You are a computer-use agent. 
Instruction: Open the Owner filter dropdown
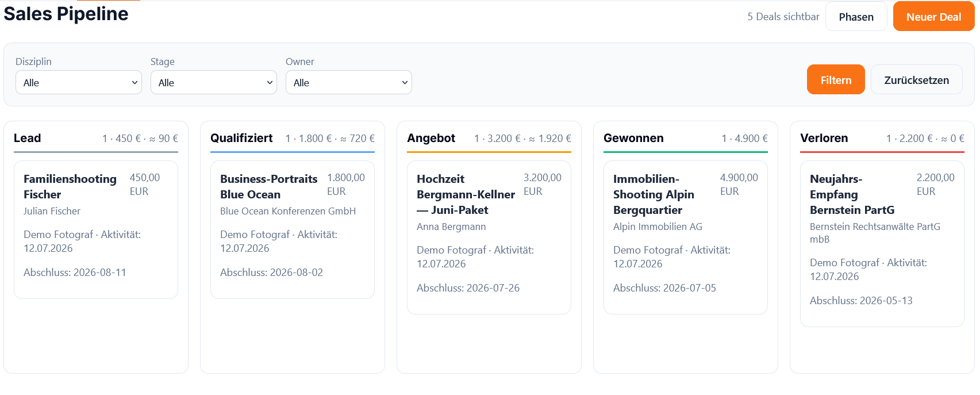click(x=349, y=82)
